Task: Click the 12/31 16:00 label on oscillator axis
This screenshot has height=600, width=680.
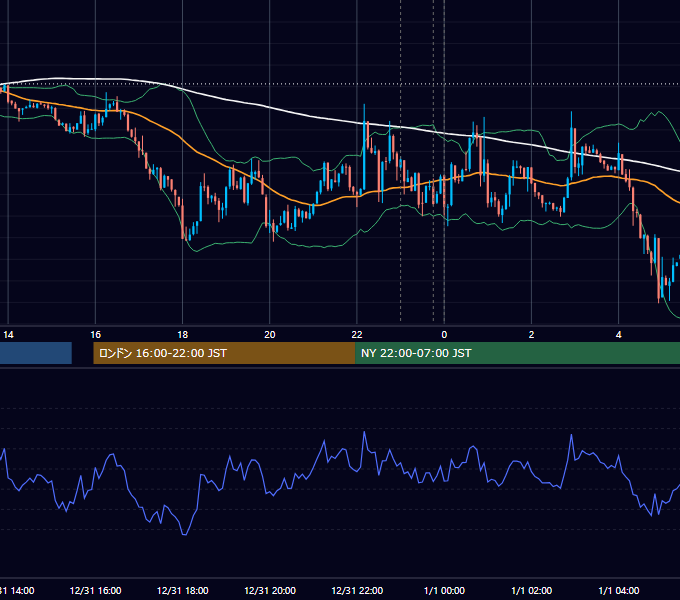Action: [95, 591]
